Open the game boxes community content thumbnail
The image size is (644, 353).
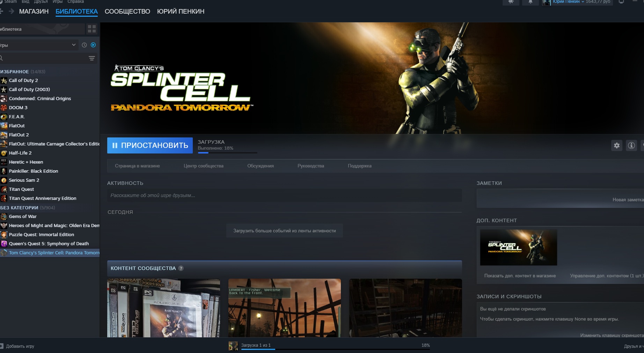pos(163,308)
